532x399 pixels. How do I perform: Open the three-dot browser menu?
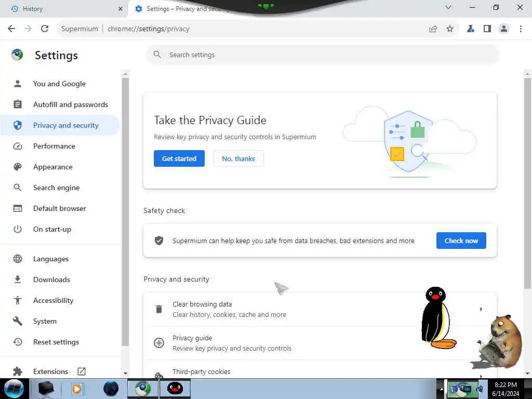pos(521,29)
